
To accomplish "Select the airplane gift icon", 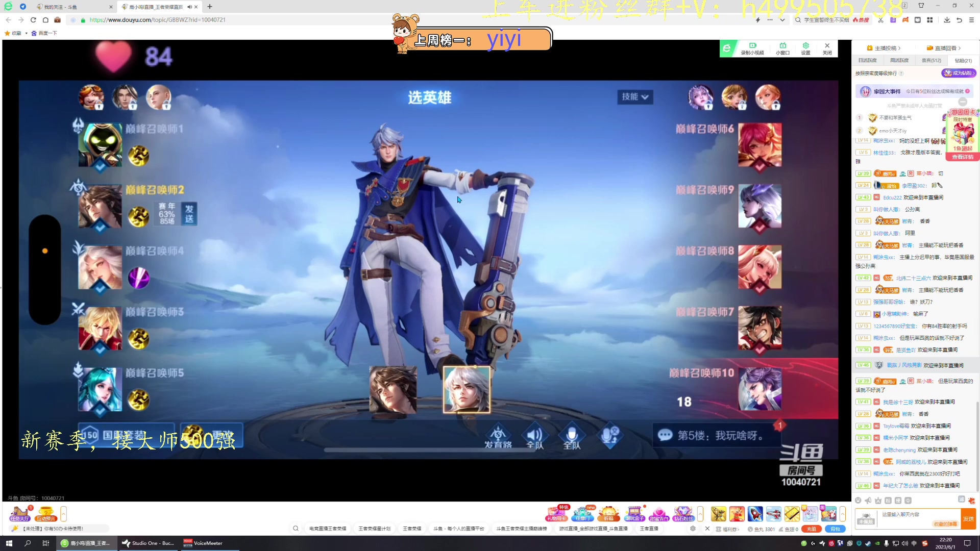I will point(774,513).
